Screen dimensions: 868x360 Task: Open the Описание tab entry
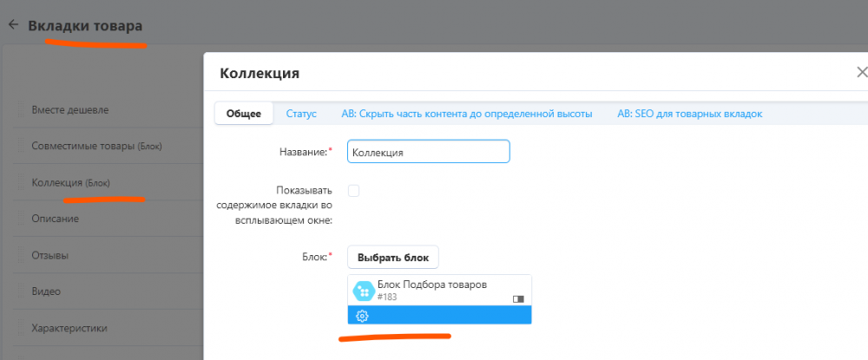pos(56,219)
